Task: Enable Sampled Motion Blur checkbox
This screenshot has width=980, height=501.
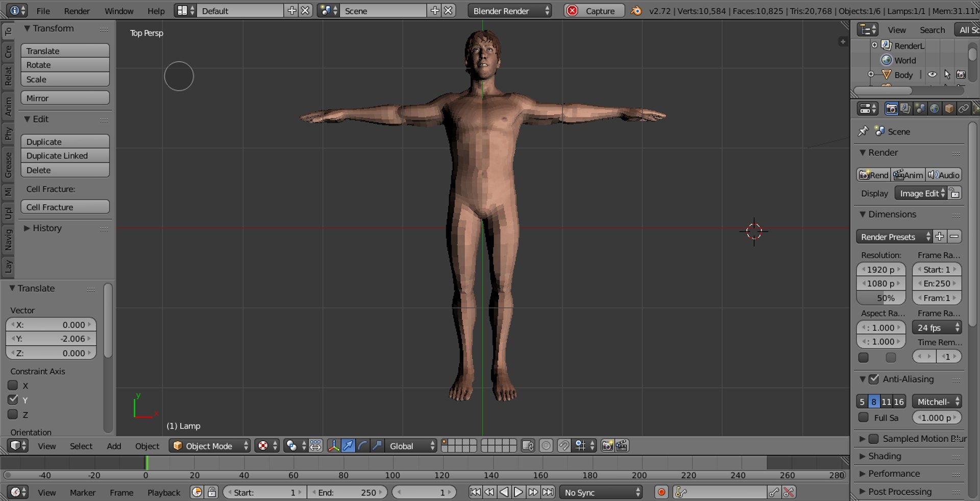Action: [x=874, y=439]
